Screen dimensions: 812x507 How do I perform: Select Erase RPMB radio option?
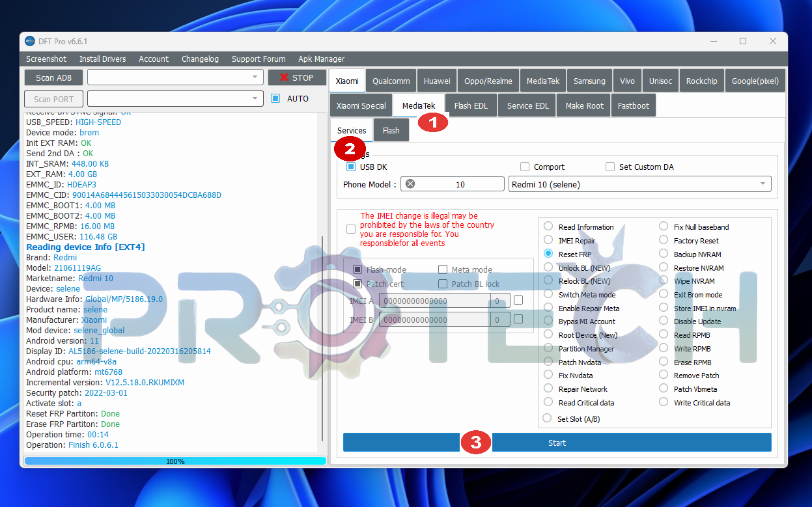pos(664,362)
